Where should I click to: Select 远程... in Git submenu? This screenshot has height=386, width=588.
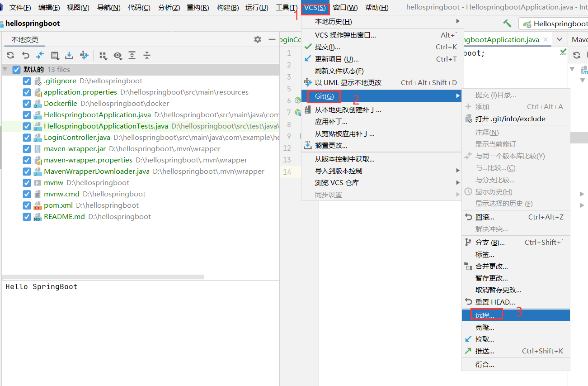(x=516, y=315)
